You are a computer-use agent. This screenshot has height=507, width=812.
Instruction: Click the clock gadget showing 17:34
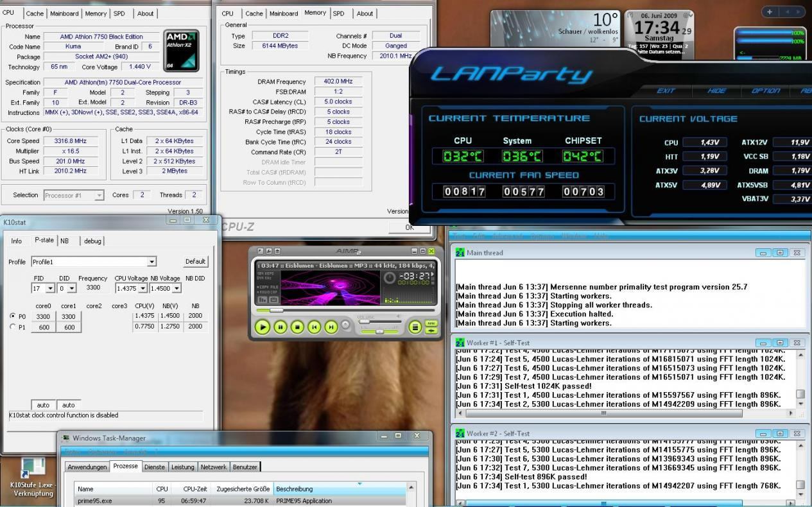point(660,33)
